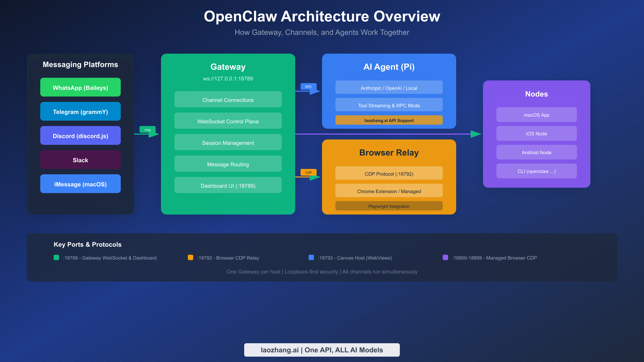Image resolution: width=644 pixels, height=362 pixels.
Task: Toggle Playwright Integration in Browser Relay
Action: [389, 206]
